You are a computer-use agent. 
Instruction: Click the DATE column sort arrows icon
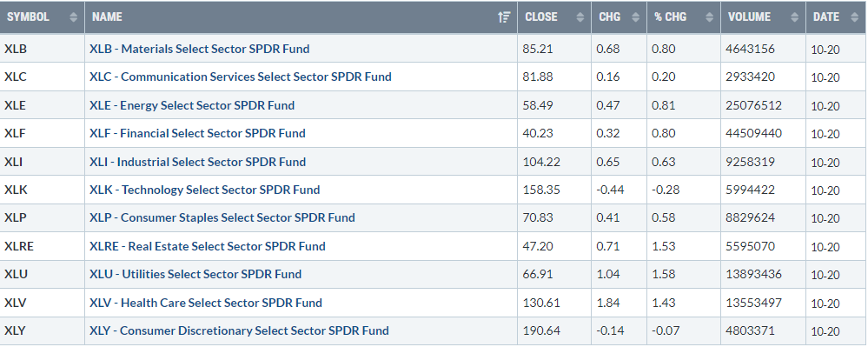(854, 17)
